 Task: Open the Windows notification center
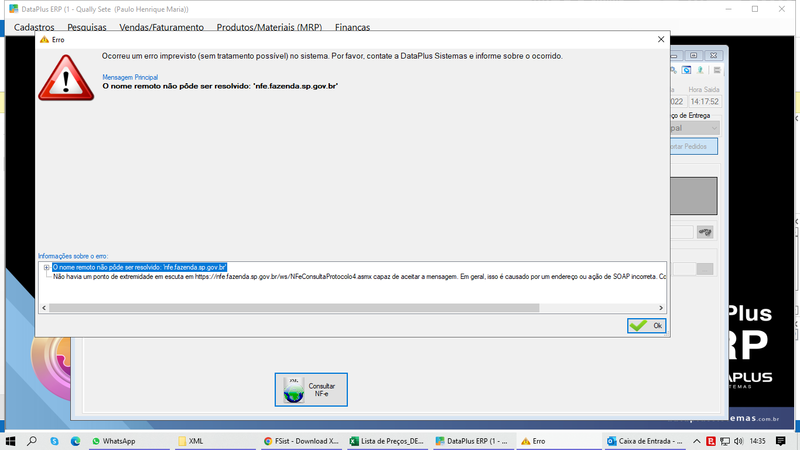(781, 441)
